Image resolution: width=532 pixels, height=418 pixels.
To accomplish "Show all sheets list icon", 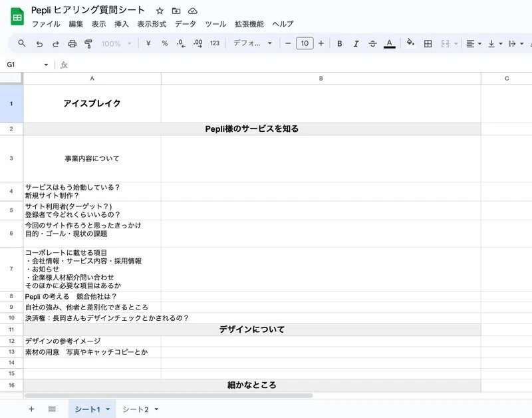I will click(x=52, y=409).
